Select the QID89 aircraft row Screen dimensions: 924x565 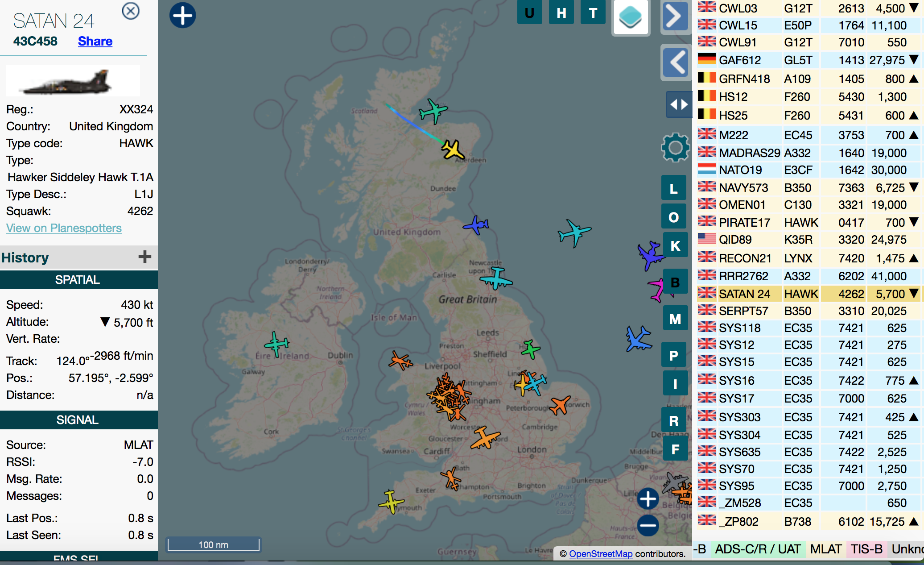tap(808, 240)
